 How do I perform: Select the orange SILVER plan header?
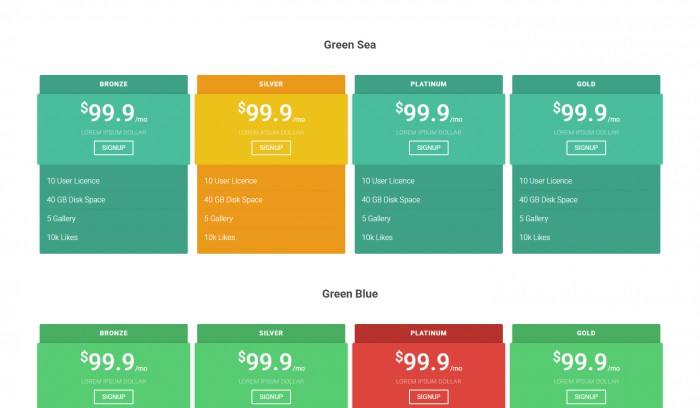(x=271, y=84)
